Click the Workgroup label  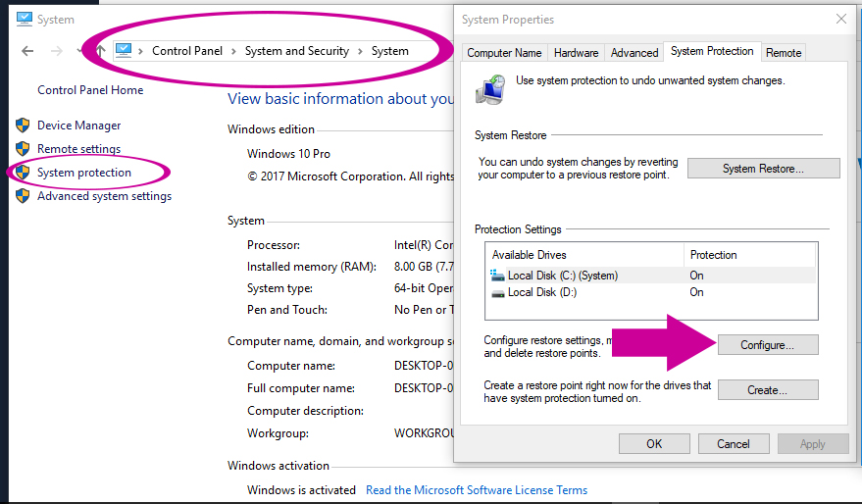click(x=278, y=433)
